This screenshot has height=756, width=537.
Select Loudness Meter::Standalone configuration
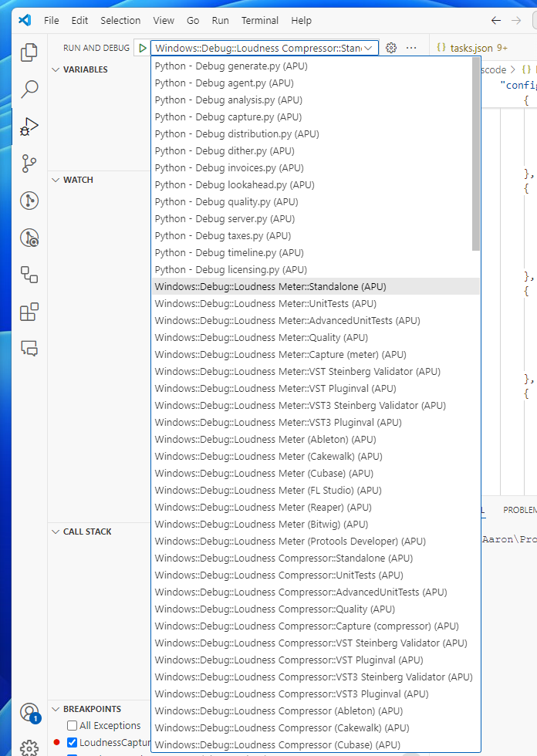316,287
